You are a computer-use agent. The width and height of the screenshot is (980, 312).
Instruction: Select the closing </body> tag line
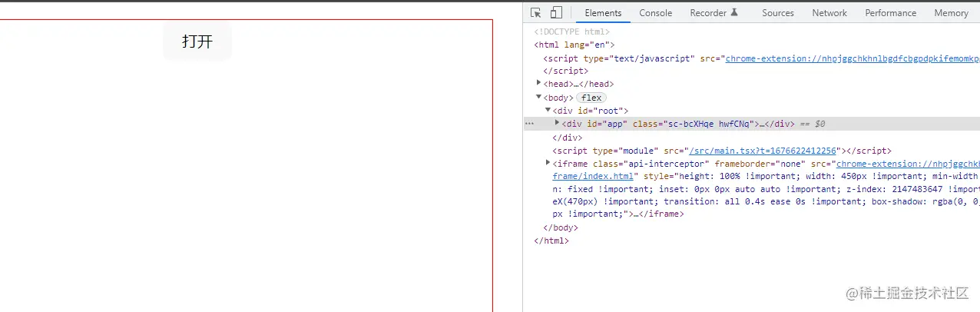[x=561, y=227]
